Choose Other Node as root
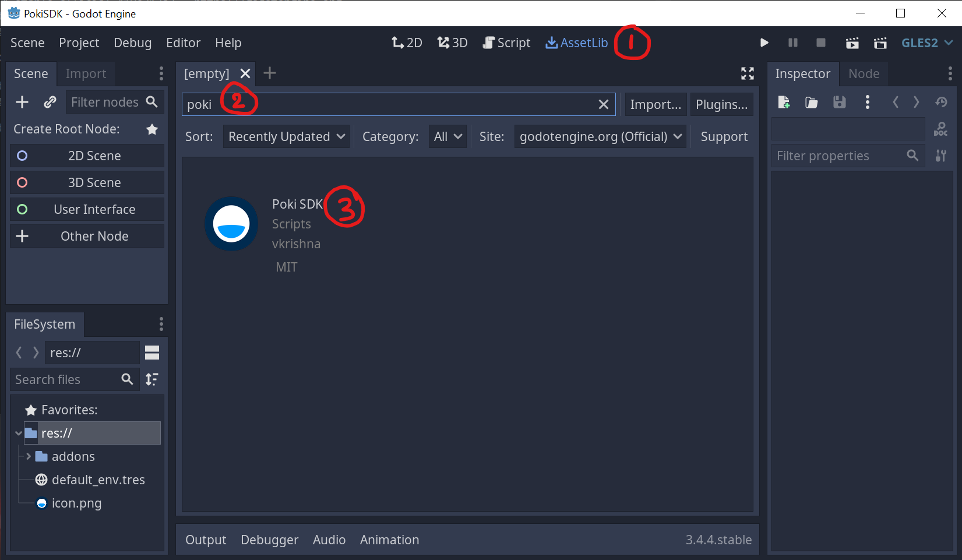The image size is (962, 560). coord(87,236)
